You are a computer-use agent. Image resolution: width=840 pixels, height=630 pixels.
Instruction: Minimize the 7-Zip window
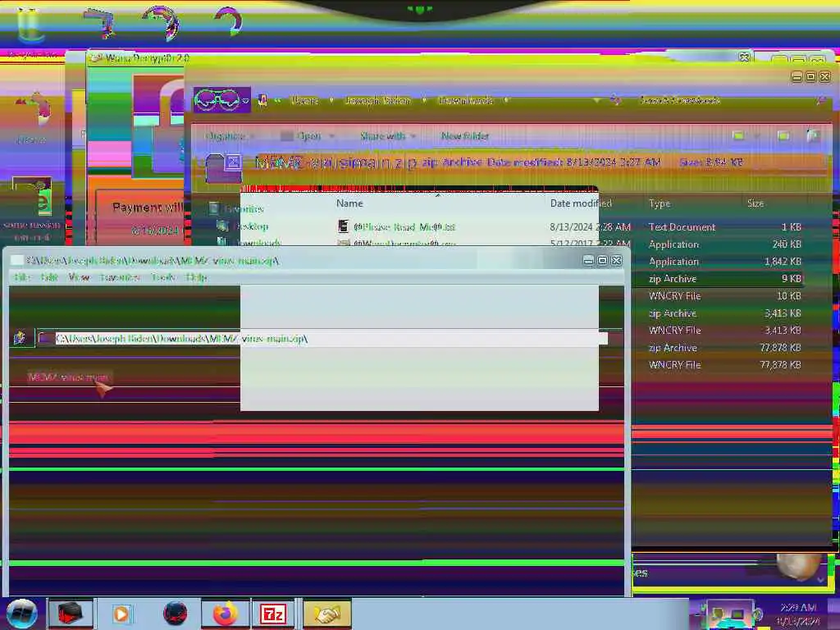[588, 260]
